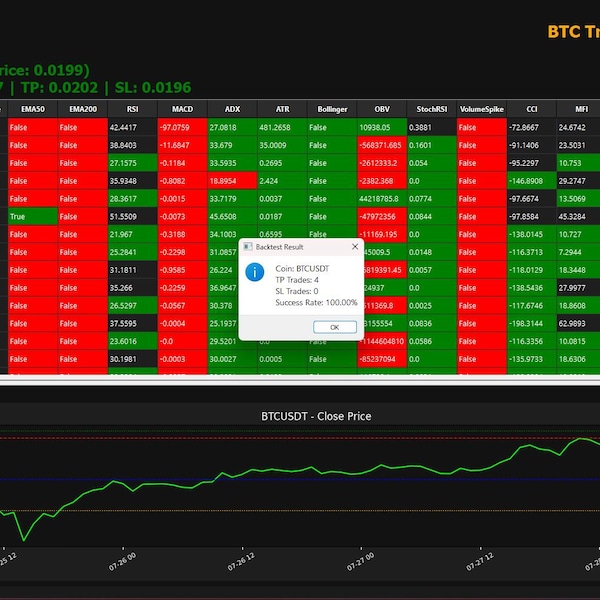The width and height of the screenshot is (600, 600).
Task: Click CCI value -146.8908
Action: click(x=532, y=181)
